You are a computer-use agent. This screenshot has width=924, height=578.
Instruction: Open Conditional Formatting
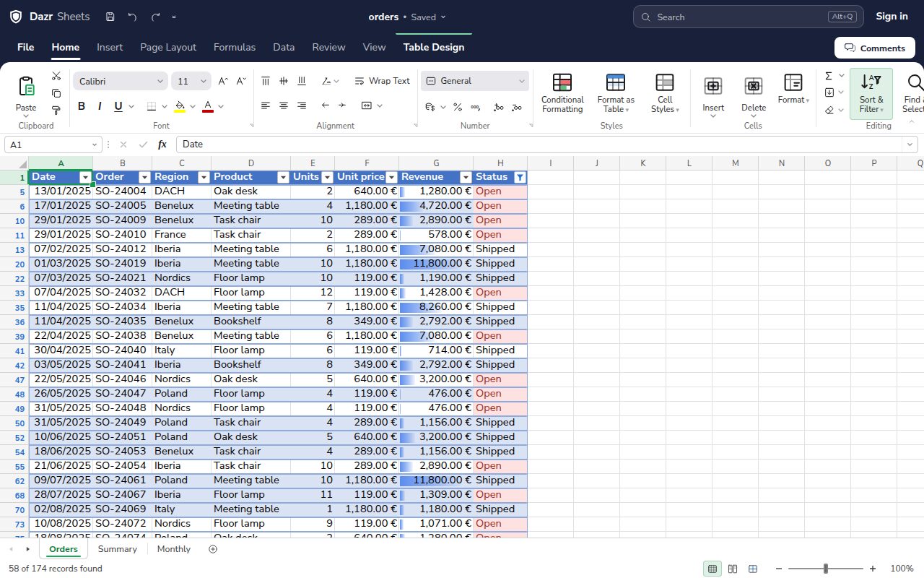(x=562, y=94)
